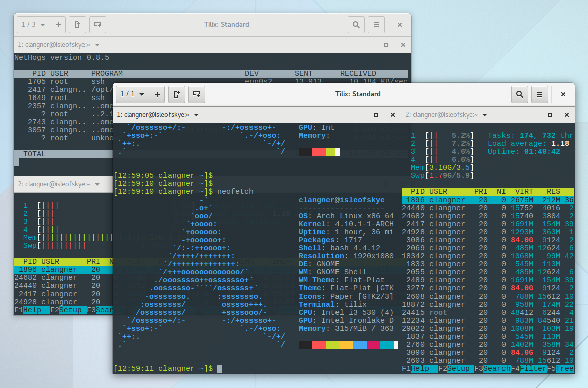The width and height of the screenshot is (588, 388).
Task: Open hamburger menu in the front Tilix window
Action: (540, 94)
